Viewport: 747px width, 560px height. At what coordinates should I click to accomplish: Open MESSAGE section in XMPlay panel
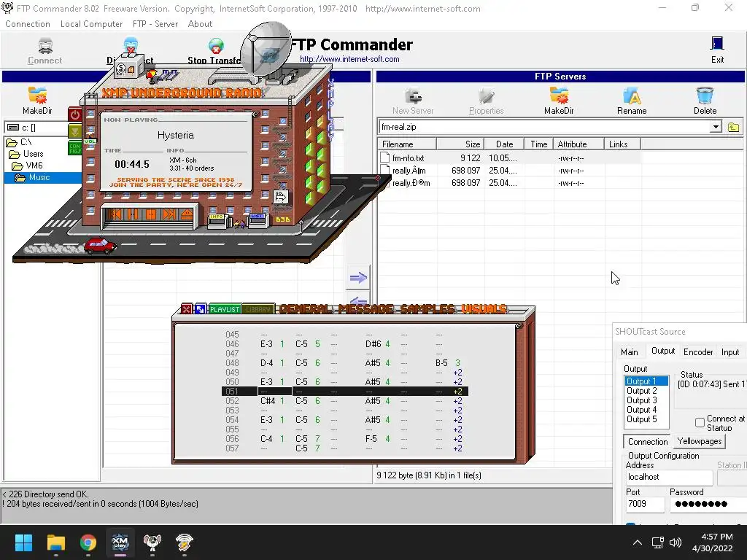tap(366, 309)
